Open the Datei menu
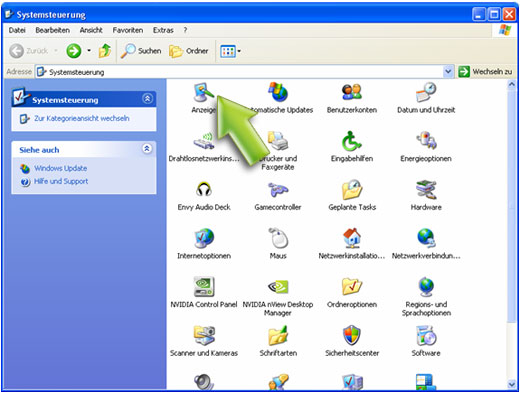 coord(17,30)
